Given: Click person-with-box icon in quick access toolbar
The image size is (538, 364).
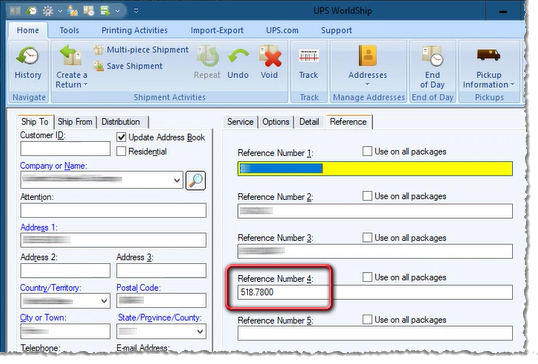Looking at the screenshot, I should pyautogui.click(x=72, y=11).
